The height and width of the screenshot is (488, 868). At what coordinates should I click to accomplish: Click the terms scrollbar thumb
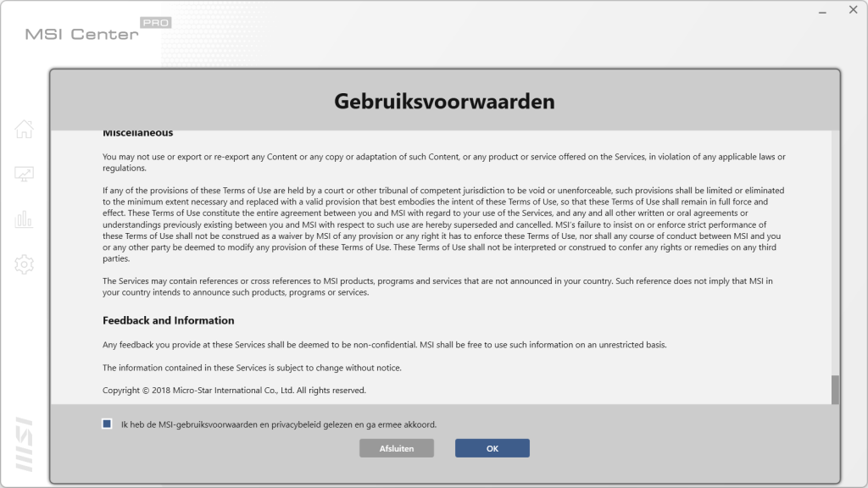(835, 390)
